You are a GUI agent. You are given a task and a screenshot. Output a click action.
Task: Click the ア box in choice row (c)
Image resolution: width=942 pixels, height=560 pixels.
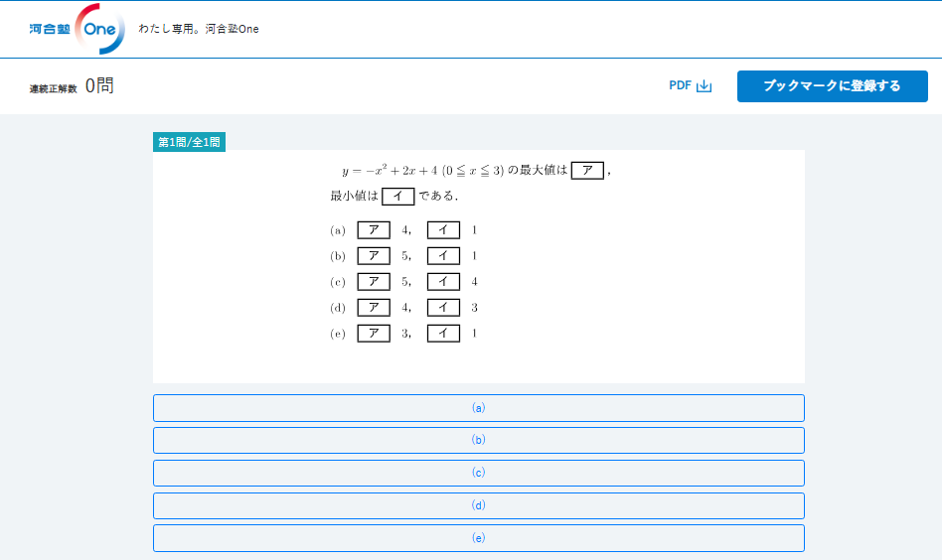pos(374,282)
